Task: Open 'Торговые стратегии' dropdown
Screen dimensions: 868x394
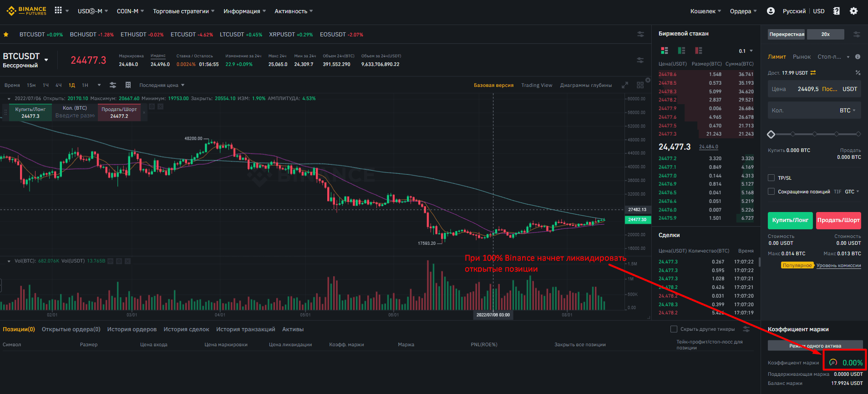Action: pos(183,11)
